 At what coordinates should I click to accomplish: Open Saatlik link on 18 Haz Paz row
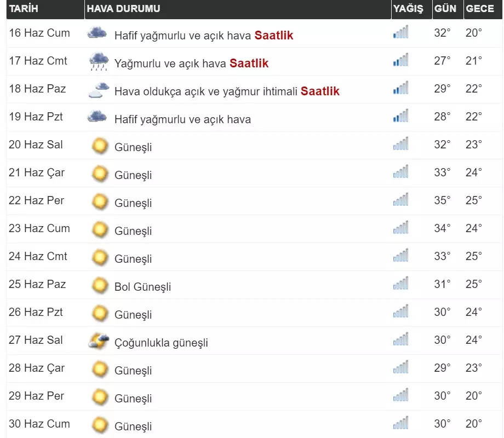click(x=320, y=91)
